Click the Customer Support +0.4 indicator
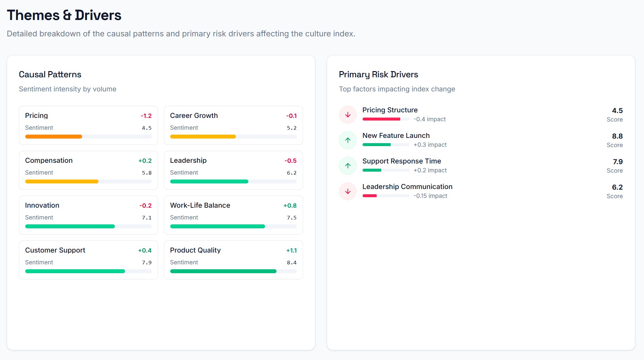The height and width of the screenshot is (360, 644). [x=144, y=250]
